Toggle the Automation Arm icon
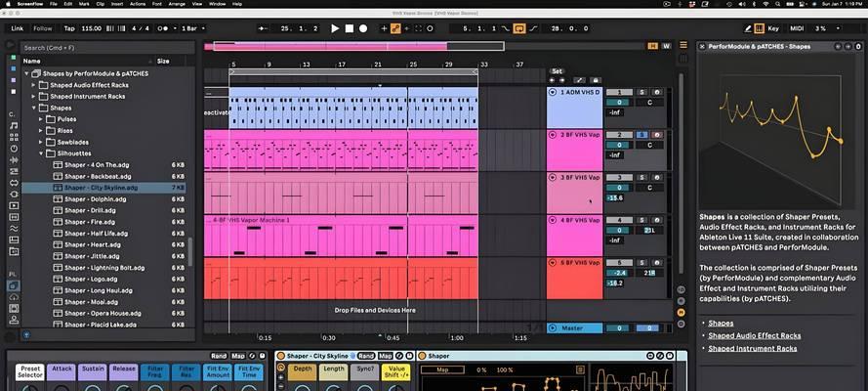 395,28
